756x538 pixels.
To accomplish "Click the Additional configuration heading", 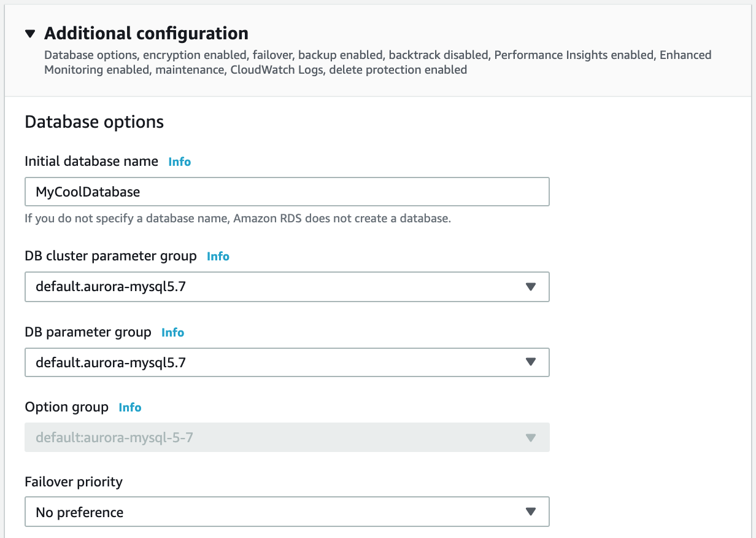I will (146, 33).
